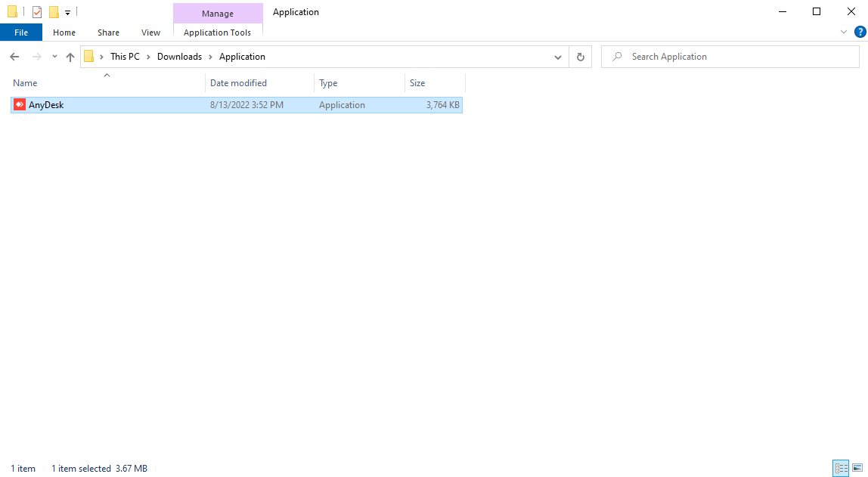Click the Search Application box
The width and height of the screenshot is (868, 477).
click(x=730, y=57)
